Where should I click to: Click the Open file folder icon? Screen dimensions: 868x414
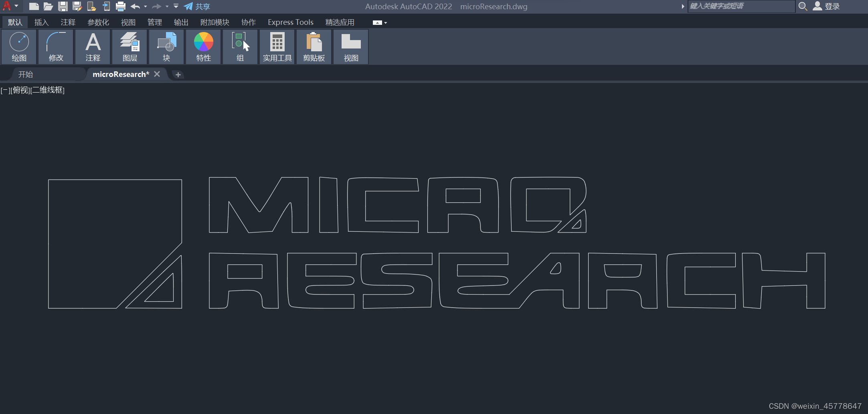tap(49, 6)
